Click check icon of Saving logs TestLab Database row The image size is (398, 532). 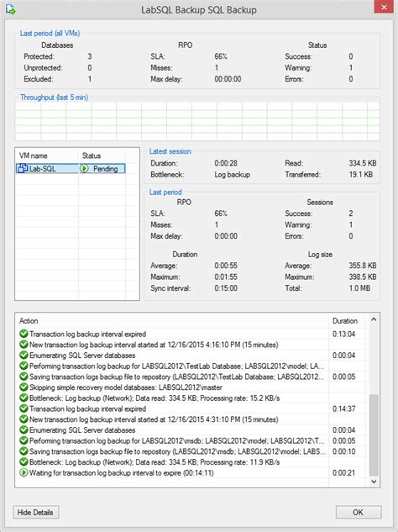[24, 377]
